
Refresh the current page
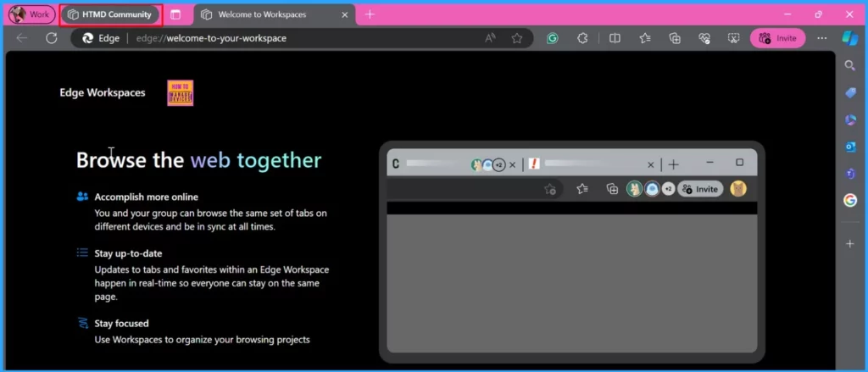click(52, 38)
